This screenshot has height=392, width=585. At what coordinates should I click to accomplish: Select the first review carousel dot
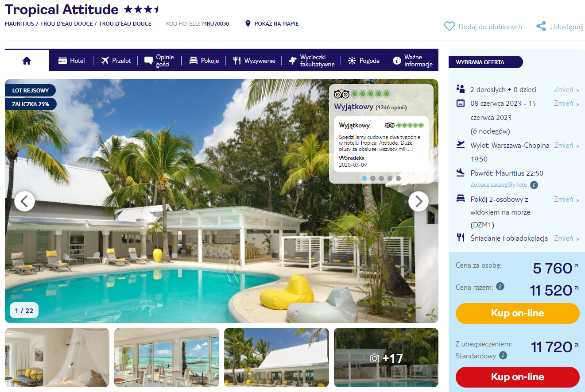pos(364,178)
